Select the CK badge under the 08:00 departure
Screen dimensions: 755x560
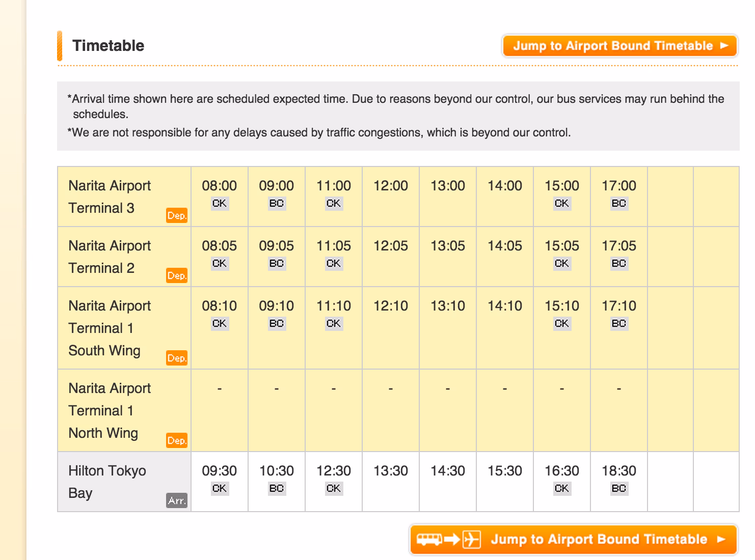tap(219, 203)
